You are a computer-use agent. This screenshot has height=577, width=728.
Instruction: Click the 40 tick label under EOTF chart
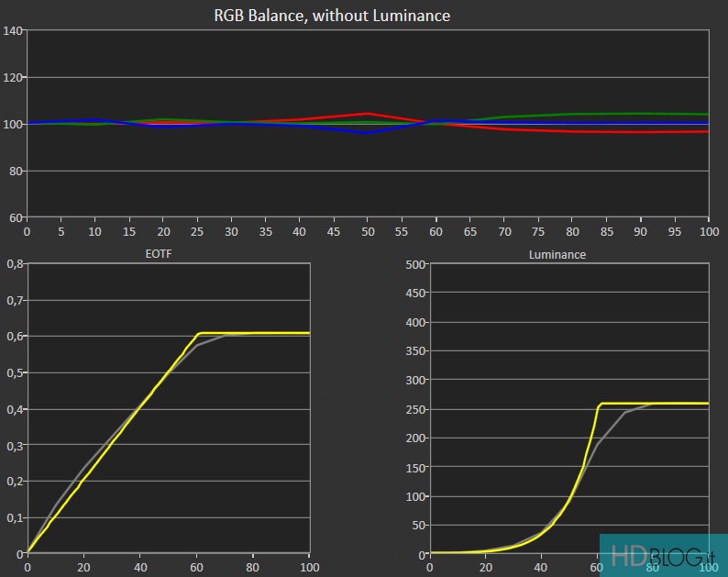(140, 568)
